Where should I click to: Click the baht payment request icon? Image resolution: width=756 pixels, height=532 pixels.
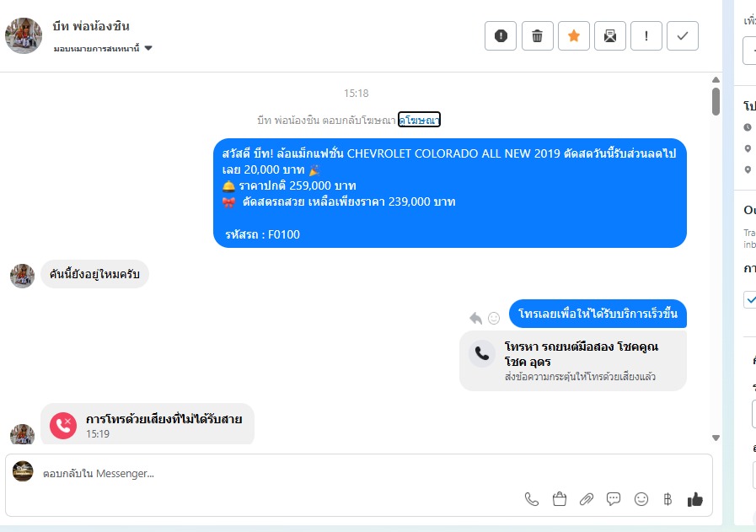coord(668,499)
